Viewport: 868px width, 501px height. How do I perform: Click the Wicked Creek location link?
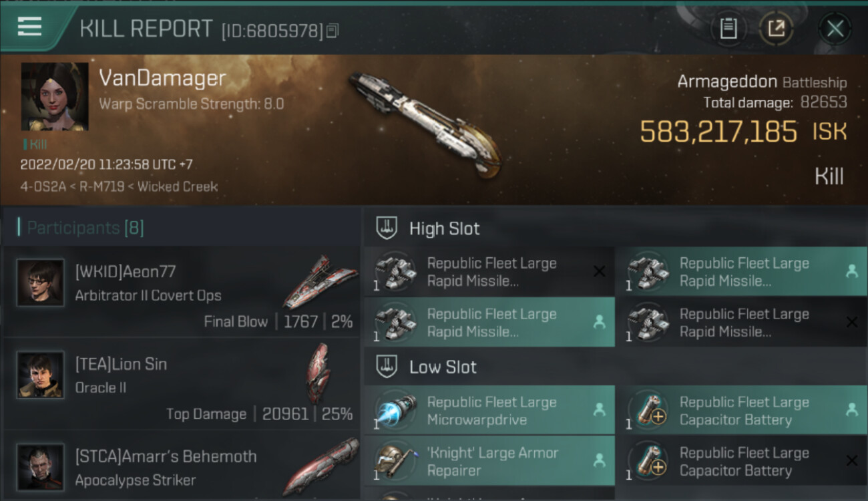point(178,186)
